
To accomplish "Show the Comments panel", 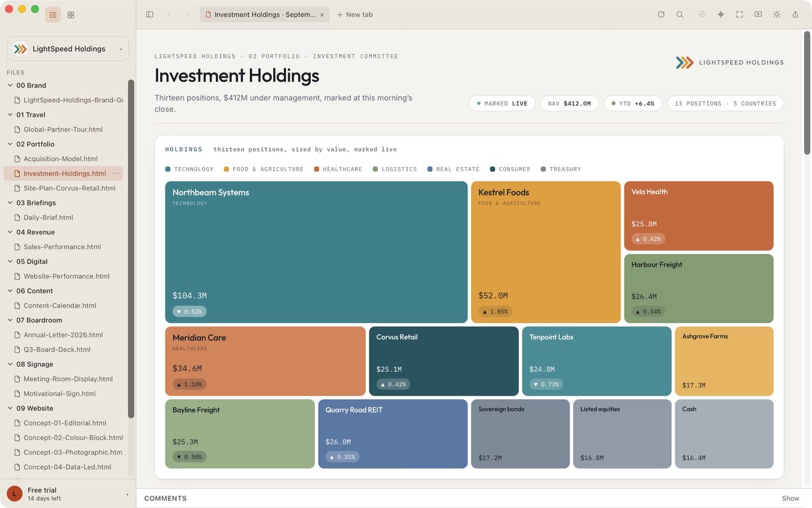I will (790, 498).
